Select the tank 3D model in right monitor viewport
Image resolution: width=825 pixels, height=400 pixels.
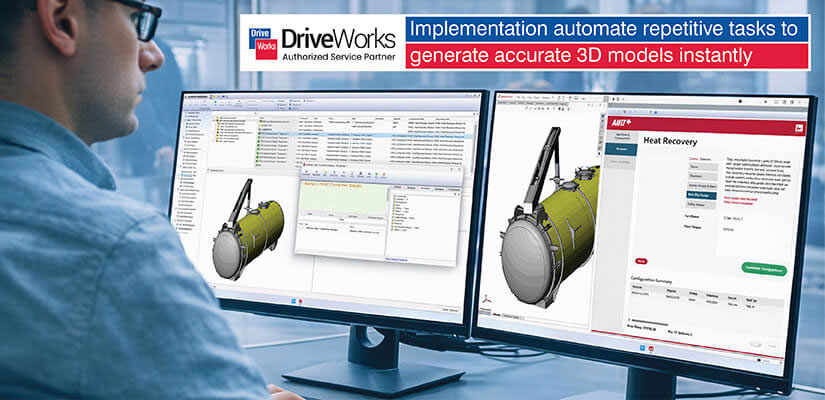(548, 232)
